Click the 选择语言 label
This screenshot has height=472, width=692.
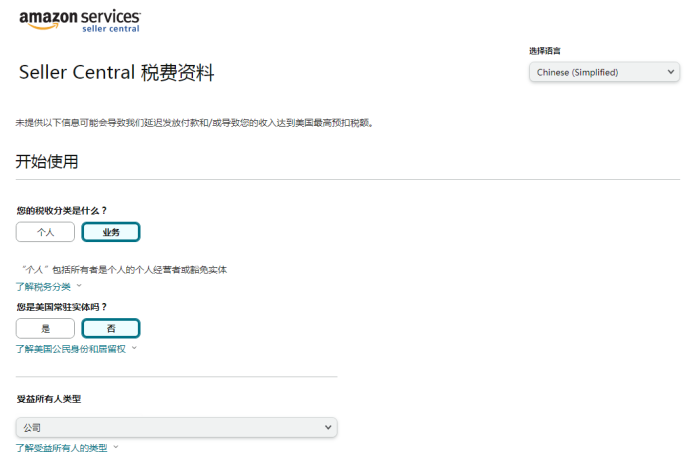(x=545, y=51)
